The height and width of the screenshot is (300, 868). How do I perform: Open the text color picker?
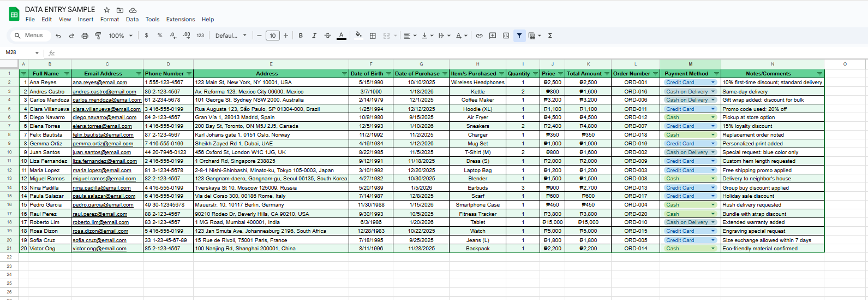point(342,36)
